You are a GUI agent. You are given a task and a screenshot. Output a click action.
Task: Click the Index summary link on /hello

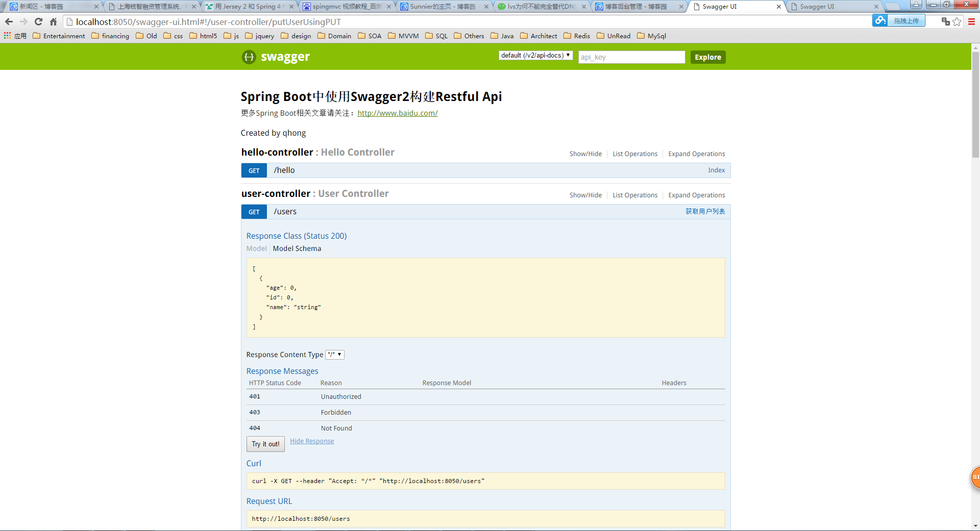(x=716, y=170)
